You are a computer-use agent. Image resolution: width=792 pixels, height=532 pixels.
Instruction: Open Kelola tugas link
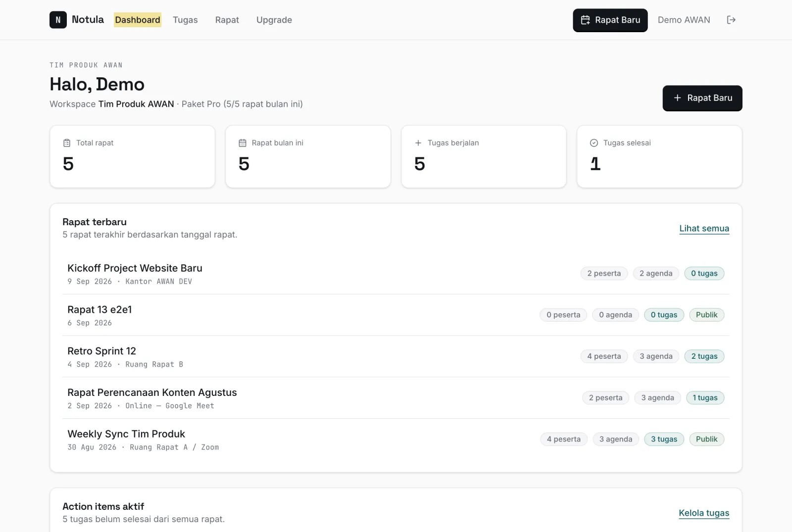[704, 513]
